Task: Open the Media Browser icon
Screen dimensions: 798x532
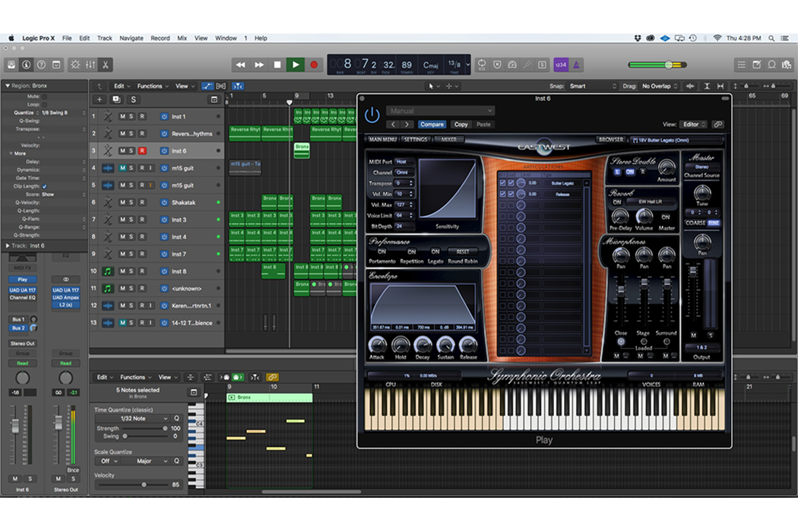Action: coord(787,65)
